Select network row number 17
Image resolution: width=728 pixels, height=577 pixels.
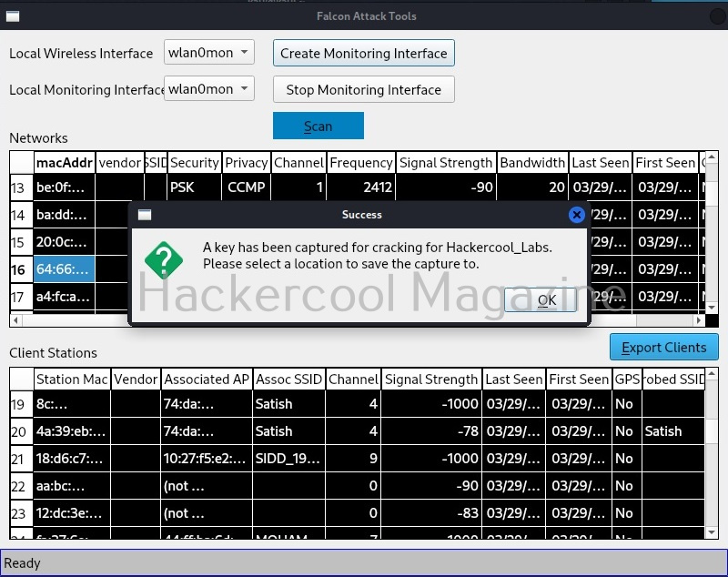21,297
